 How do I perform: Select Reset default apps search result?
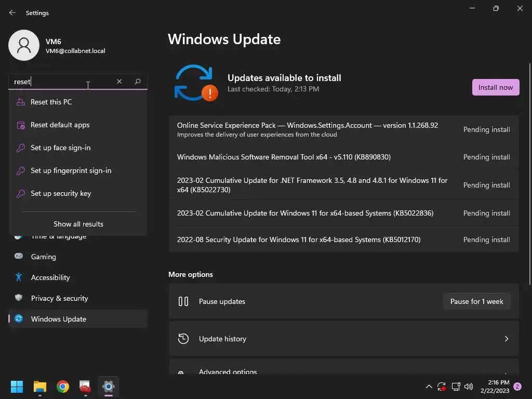(78, 125)
